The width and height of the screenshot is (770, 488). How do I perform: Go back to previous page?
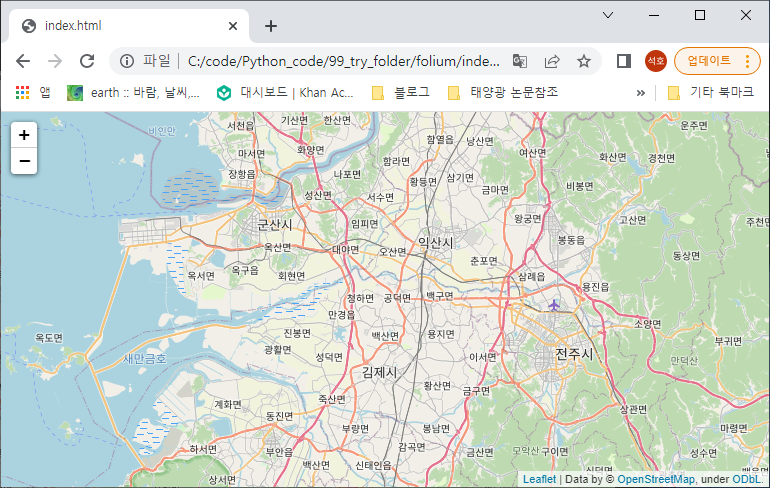click(23, 61)
